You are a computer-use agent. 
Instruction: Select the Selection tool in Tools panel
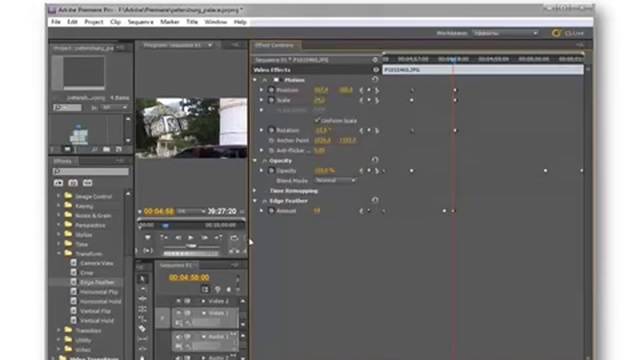coord(142,279)
